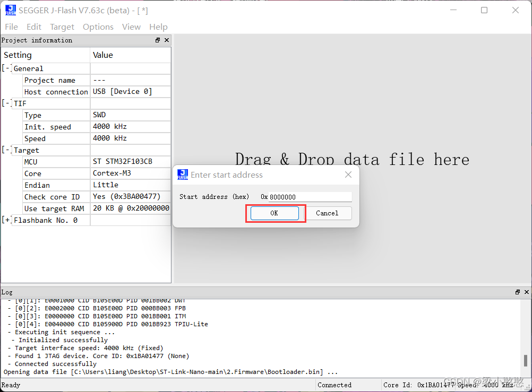
Task: Collapse the Target settings group
Action: click(x=7, y=150)
